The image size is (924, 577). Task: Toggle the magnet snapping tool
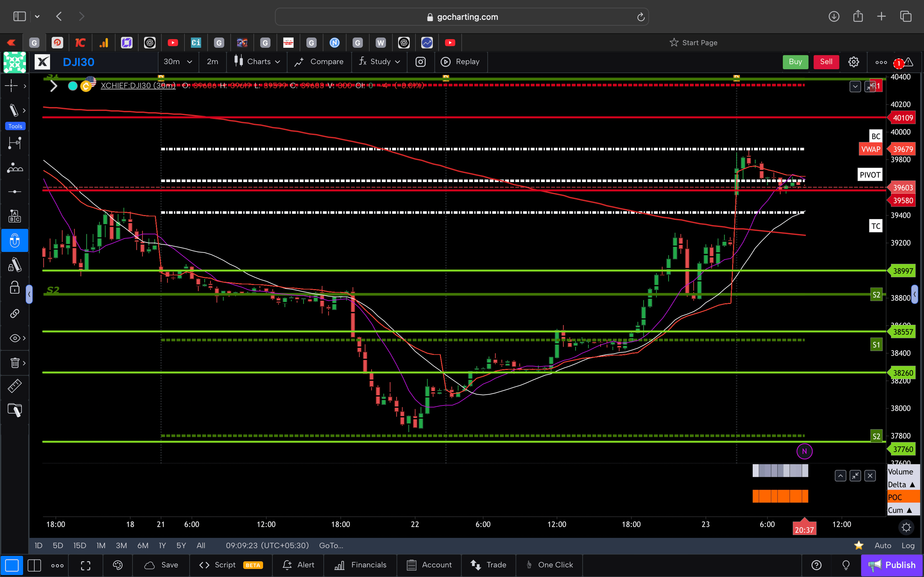[x=15, y=240]
